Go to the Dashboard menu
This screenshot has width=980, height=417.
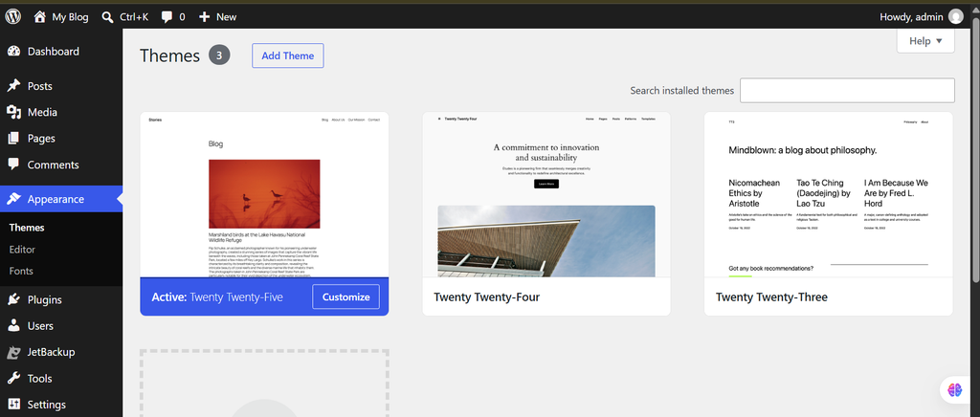coord(61,52)
